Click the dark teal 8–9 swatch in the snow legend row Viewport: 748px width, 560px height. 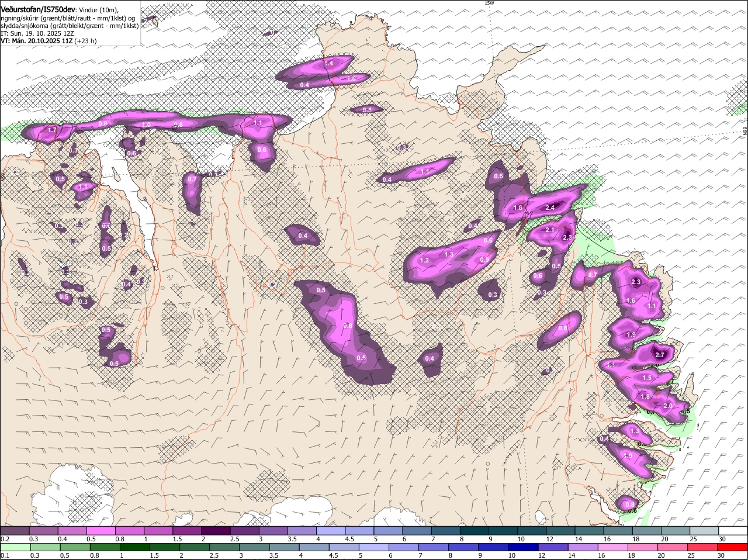475,531
